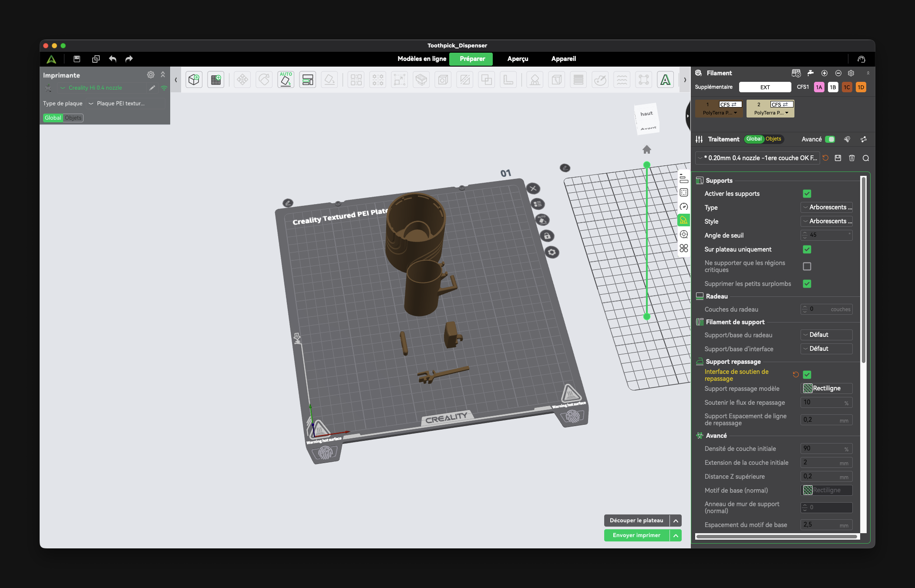Open the Creality logo application menu
This screenshot has width=915, height=588.
pos(51,59)
